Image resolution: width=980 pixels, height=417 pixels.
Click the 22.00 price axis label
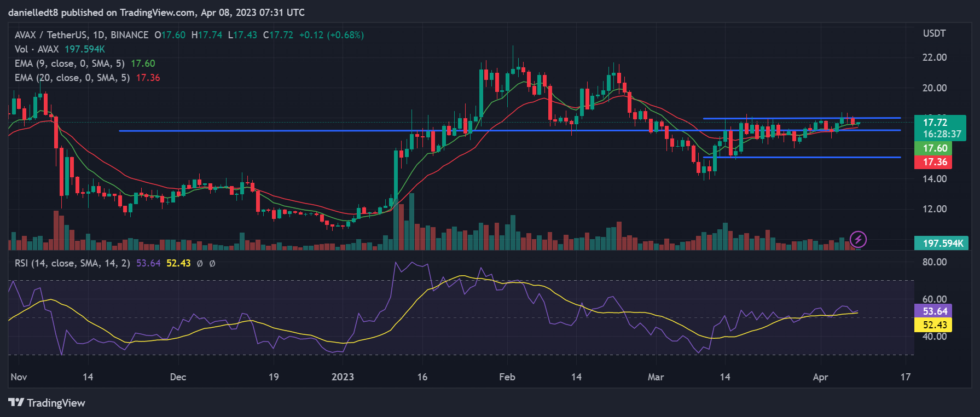click(935, 57)
